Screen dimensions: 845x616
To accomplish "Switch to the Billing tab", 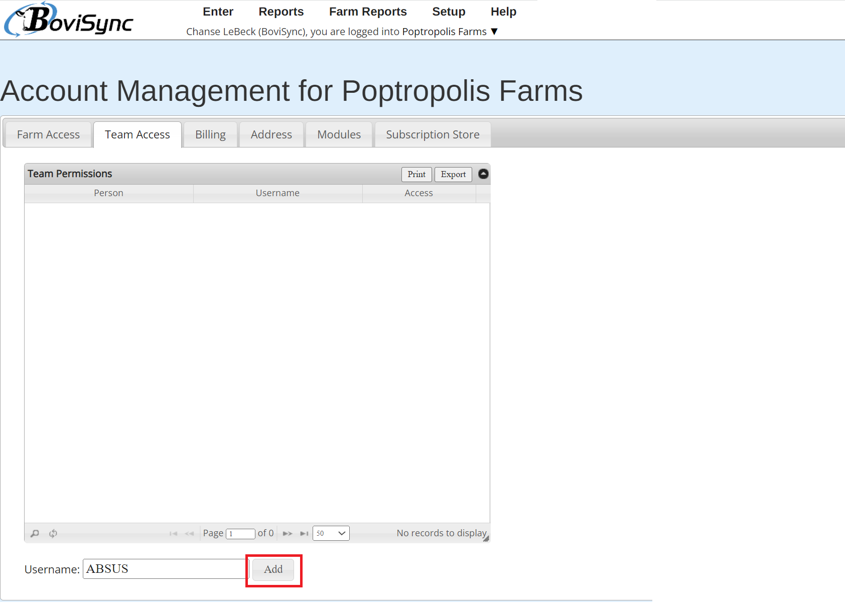I will click(210, 134).
